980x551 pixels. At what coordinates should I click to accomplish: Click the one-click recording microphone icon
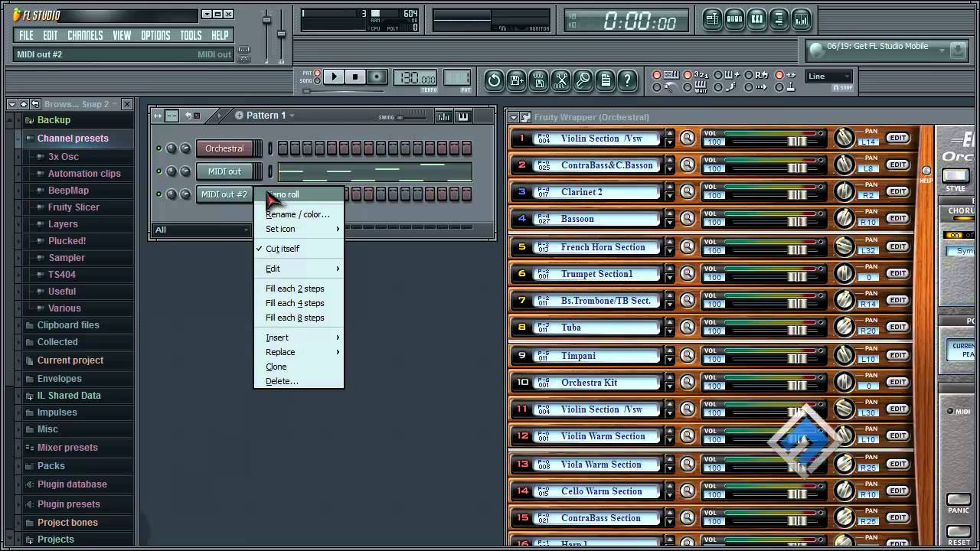point(583,80)
